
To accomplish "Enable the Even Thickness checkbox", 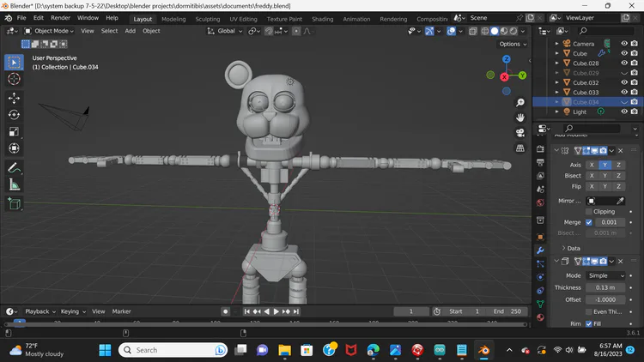I will tap(589, 311).
